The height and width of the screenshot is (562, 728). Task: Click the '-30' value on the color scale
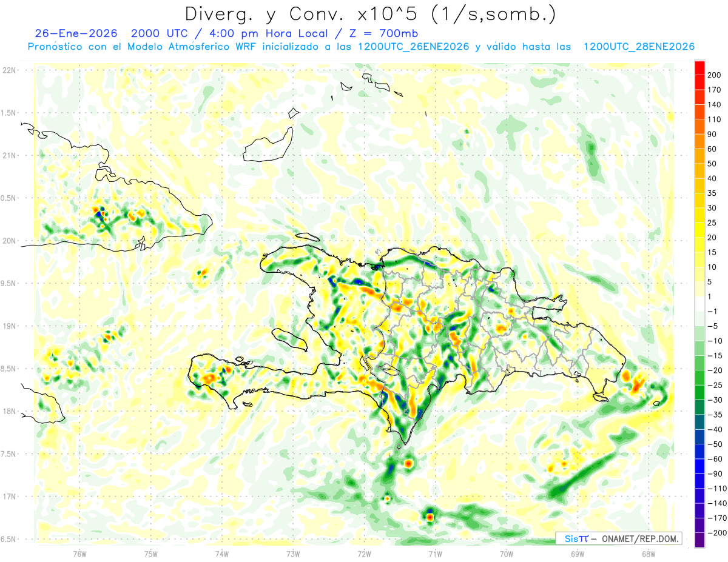click(714, 400)
